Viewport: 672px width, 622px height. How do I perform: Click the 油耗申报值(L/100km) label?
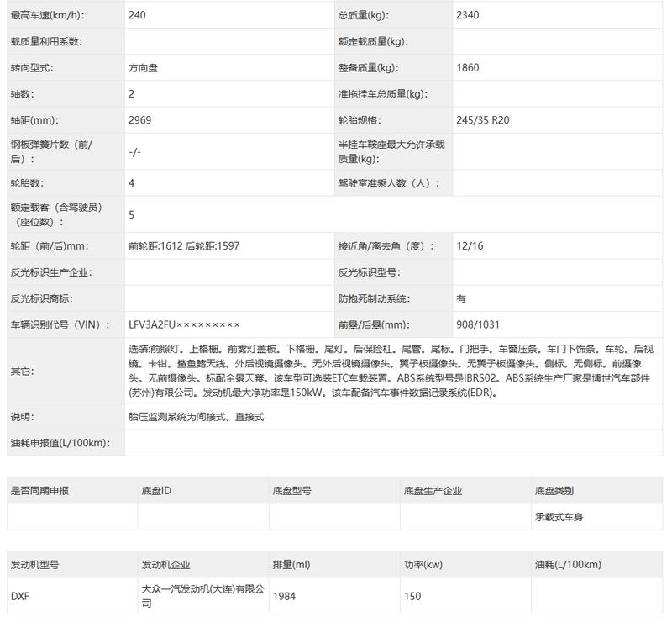(x=60, y=443)
